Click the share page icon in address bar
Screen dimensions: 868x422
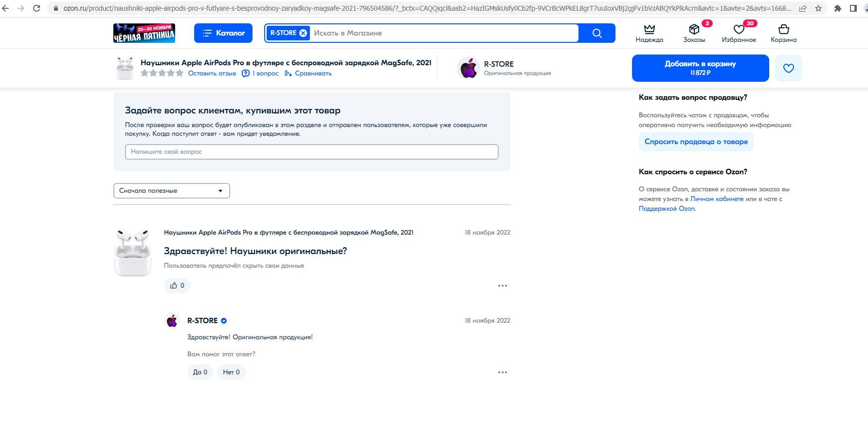[x=803, y=8]
